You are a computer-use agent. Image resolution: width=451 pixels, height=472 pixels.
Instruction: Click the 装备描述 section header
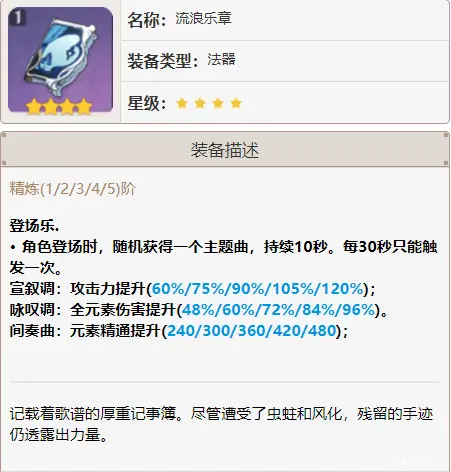click(x=225, y=150)
